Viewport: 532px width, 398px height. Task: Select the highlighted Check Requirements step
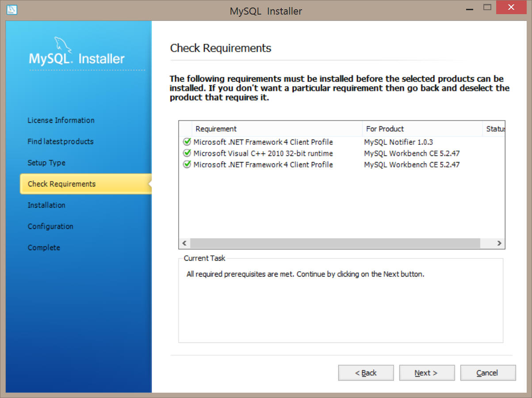[85, 184]
